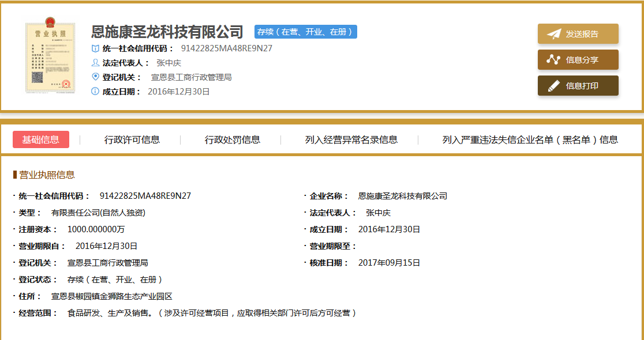Click the person icon beside 法定代表人
This screenshot has height=340, width=644.
click(95, 63)
